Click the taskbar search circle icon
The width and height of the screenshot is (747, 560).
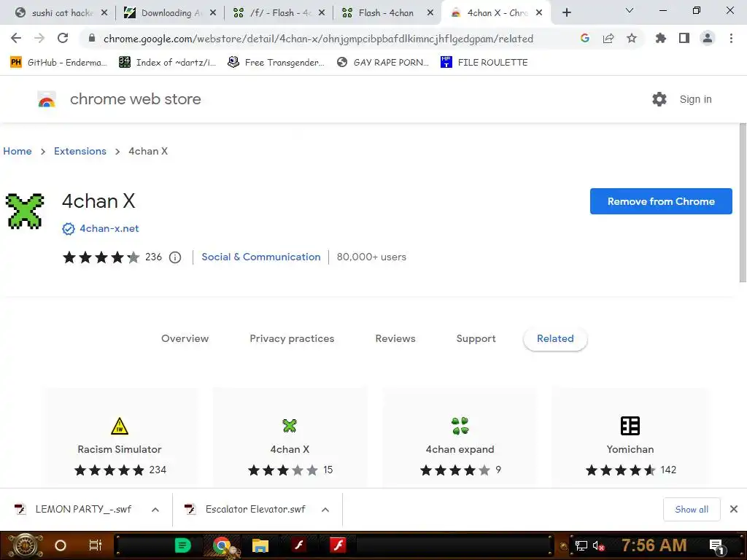61,545
